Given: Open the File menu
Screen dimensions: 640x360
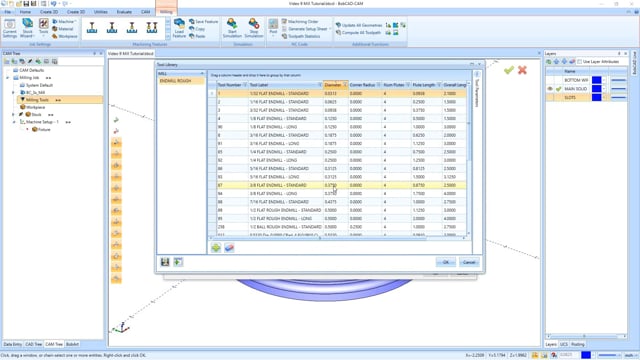Looking at the screenshot, I should tap(7, 12).
